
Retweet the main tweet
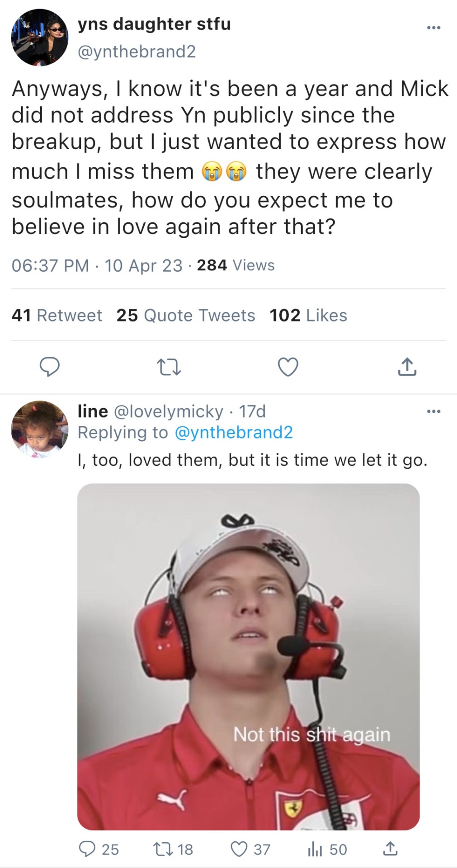tap(168, 367)
